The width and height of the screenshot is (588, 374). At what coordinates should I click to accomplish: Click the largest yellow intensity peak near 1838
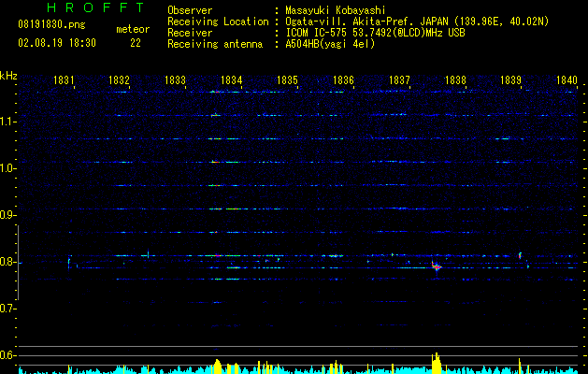(437, 363)
